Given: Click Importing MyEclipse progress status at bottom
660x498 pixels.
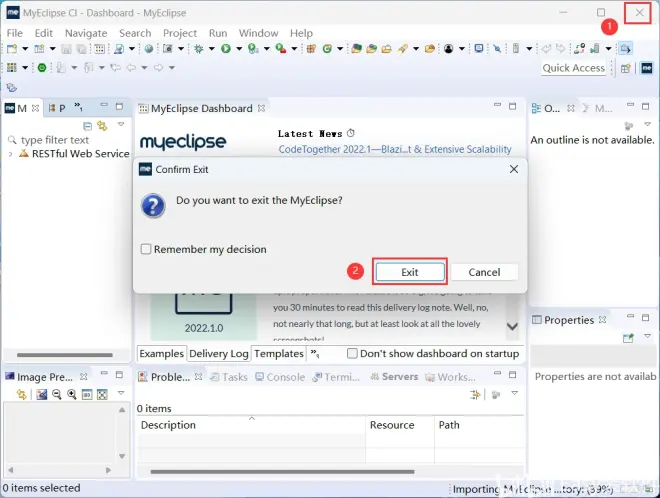Looking at the screenshot, I should coord(532,489).
